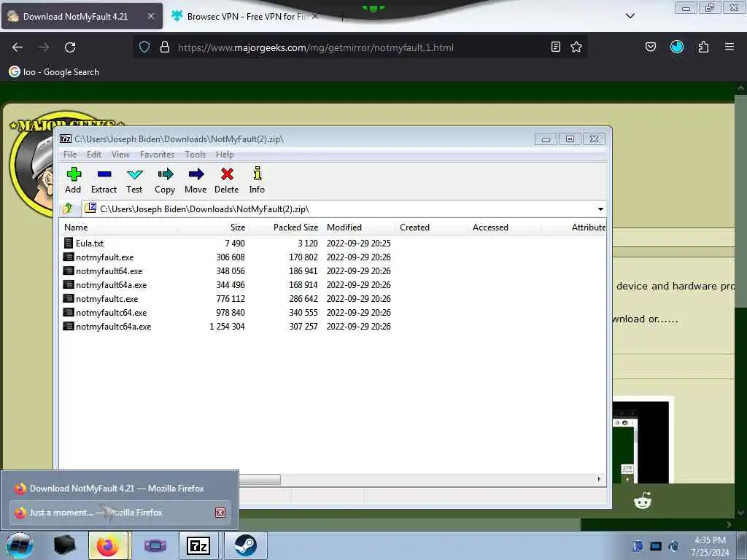
Task: Click the black box taskbar icon
Action: pyautogui.click(x=64, y=545)
